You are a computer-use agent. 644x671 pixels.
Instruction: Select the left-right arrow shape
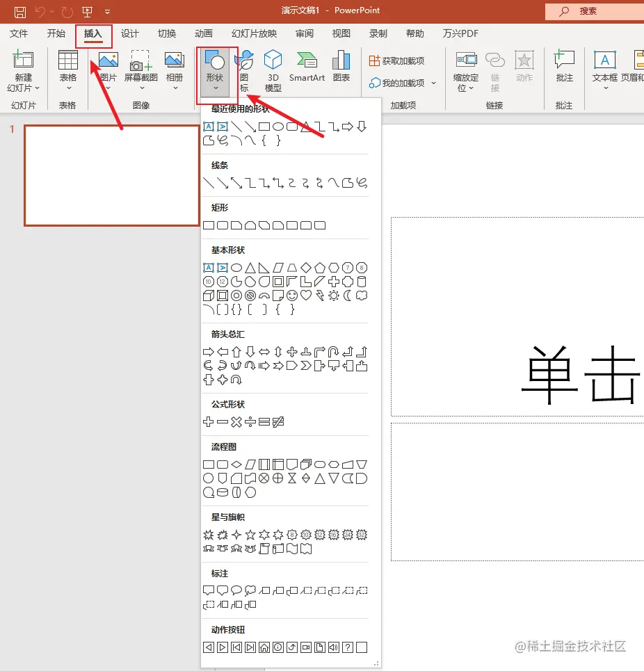[x=264, y=353]
